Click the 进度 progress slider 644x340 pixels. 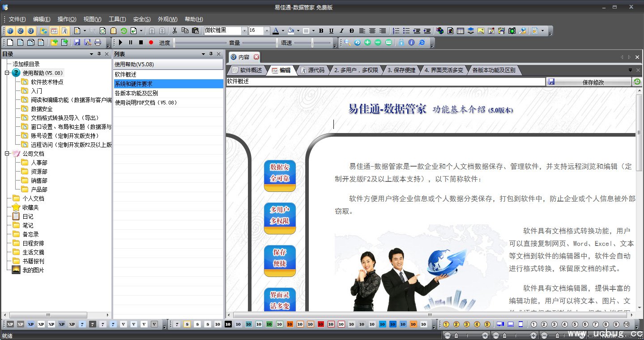200,43
